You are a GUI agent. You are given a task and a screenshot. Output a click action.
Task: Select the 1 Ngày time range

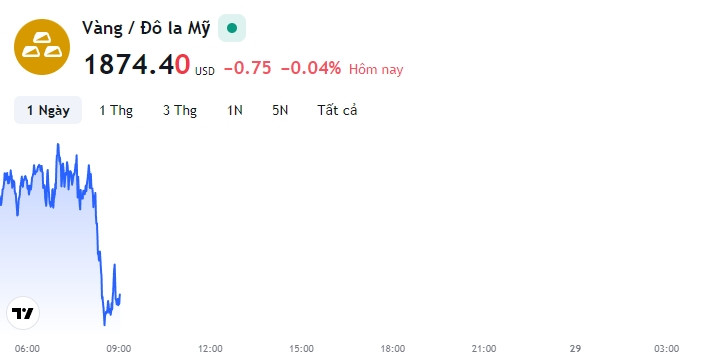(48, 110)
